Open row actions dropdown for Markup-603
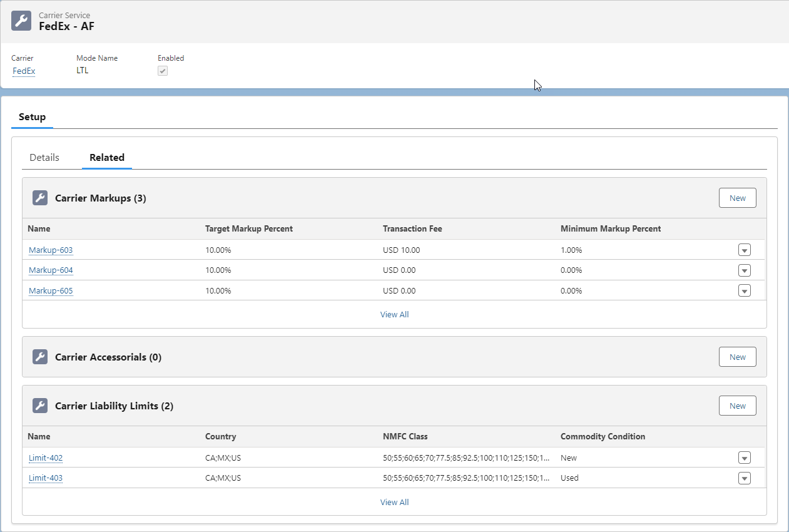 click(x=745, y=250)
